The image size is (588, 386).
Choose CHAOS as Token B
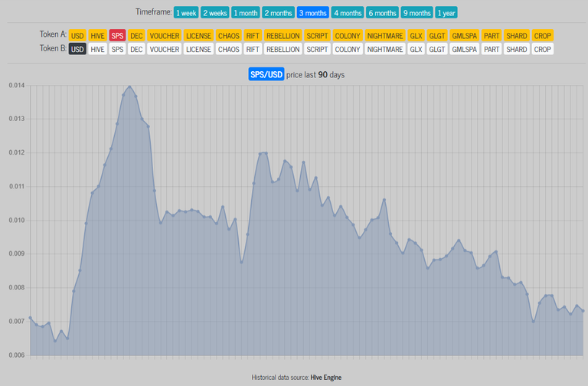(228, 49)
